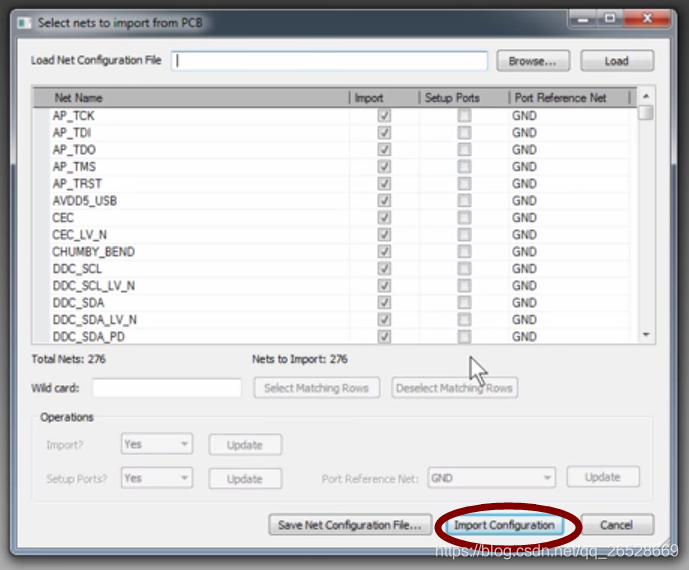Sort by Net Name column header
This screenshot has width=689, height=570.
click(x=78, y=98)
